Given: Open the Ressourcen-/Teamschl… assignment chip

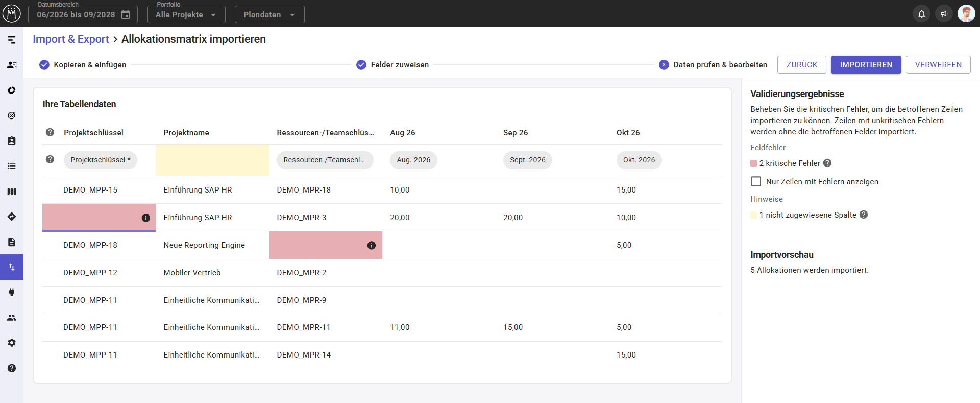Looking at the screenshot, I should click(x=325, y=160).
